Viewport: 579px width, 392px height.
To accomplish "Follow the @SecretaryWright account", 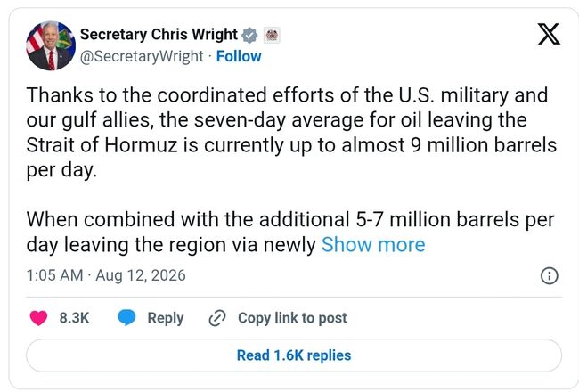I will 239,56.
